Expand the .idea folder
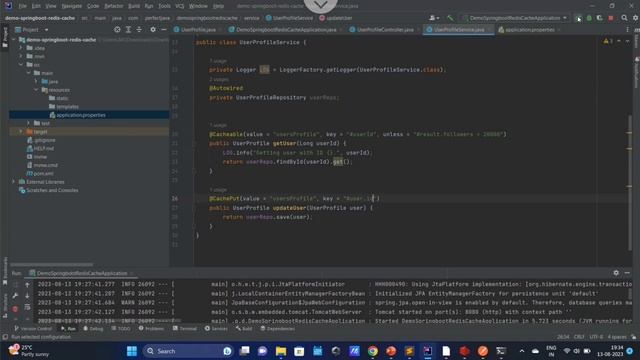This screenshot has height=360, width=640. [x=21, y=48]
